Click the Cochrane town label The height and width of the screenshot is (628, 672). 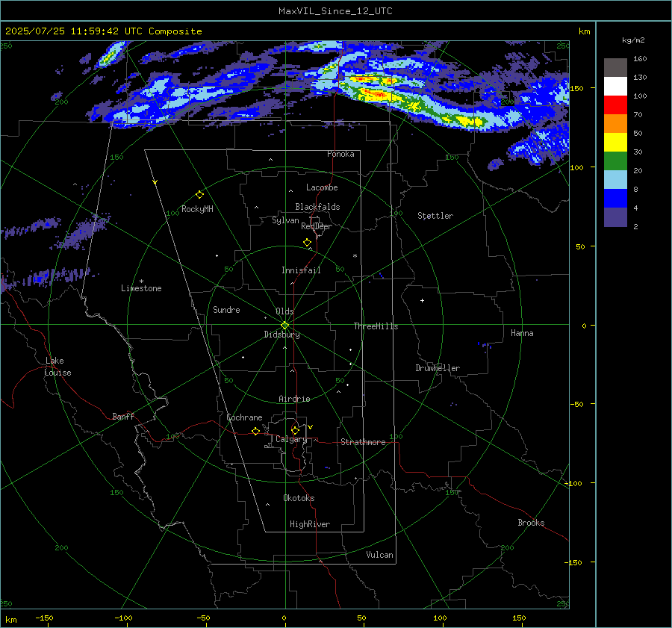(244, 417)
